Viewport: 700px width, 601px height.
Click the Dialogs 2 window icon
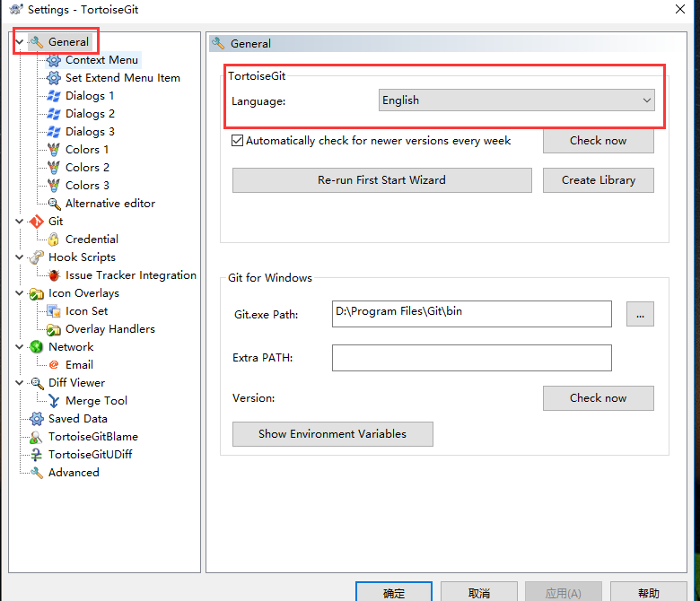click(54, 114)
